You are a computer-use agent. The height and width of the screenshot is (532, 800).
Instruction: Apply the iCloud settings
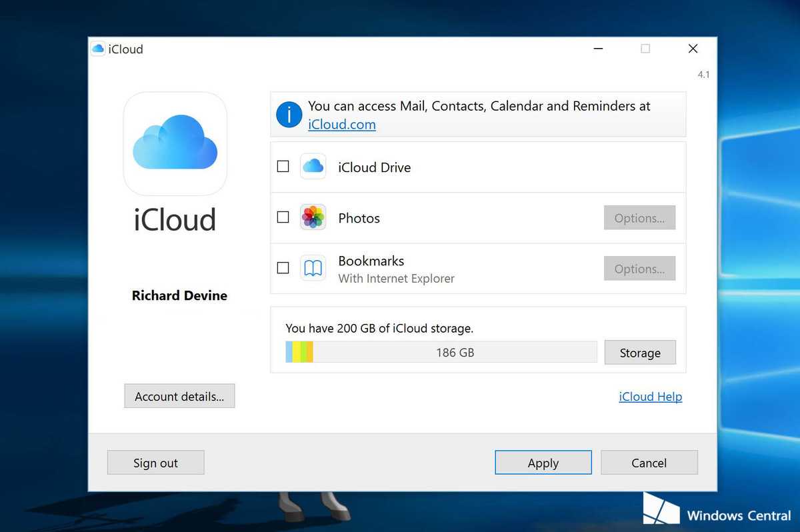tap(543, 463)
